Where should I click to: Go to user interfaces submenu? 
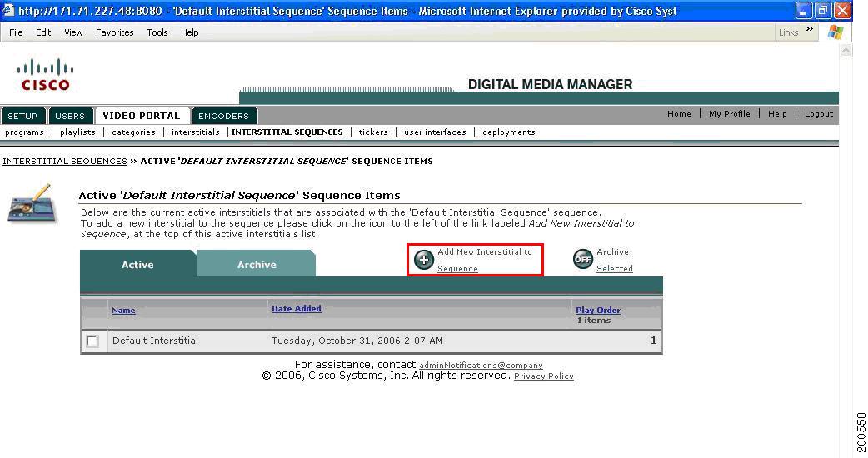click(x=435, y=132)
